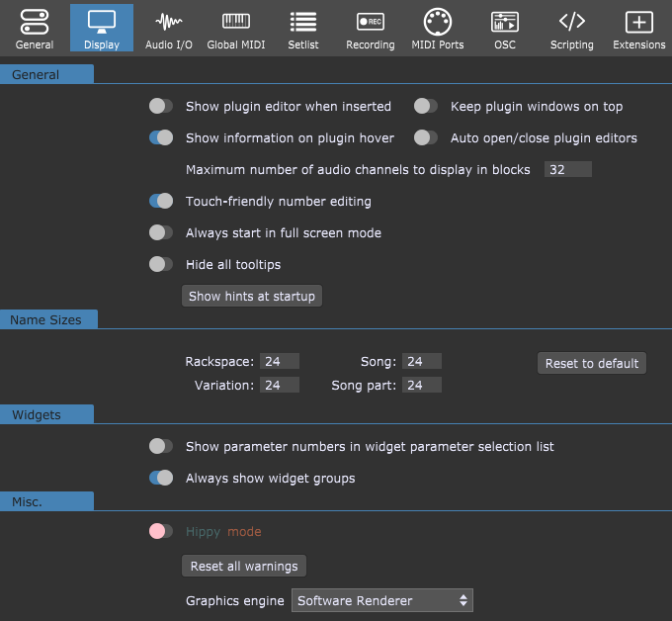Click the Display tab

tap(102, 28)
